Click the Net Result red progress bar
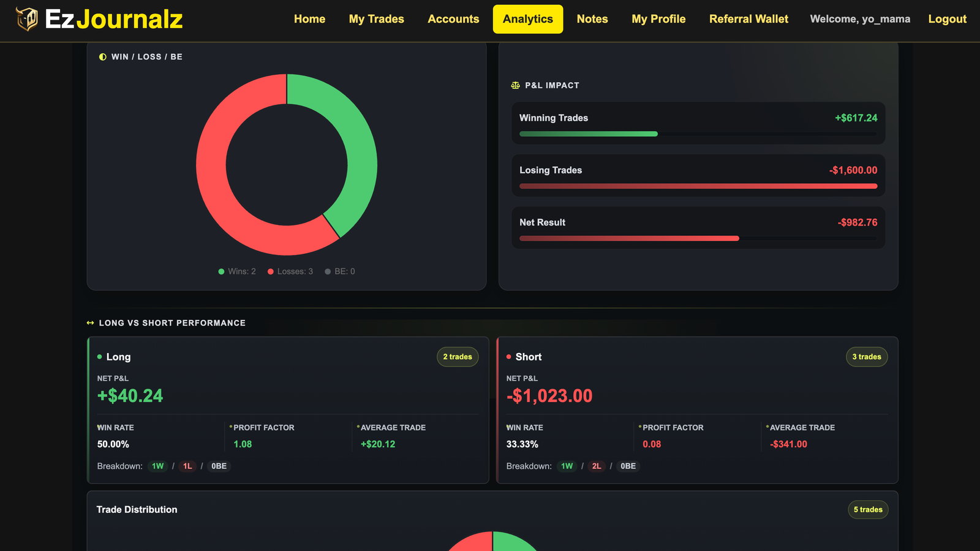980x551 pixels. pyautogui.click(x=629, y=238)
